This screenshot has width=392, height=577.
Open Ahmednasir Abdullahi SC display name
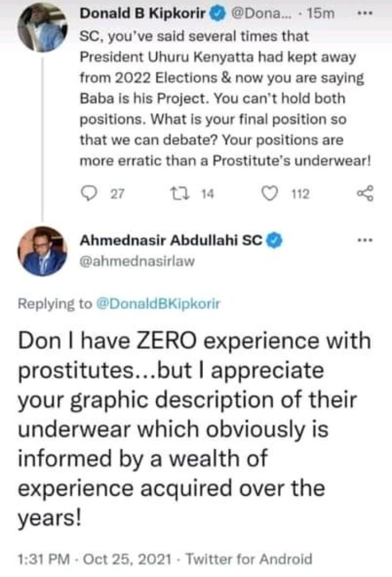click(x=172, y=239)
